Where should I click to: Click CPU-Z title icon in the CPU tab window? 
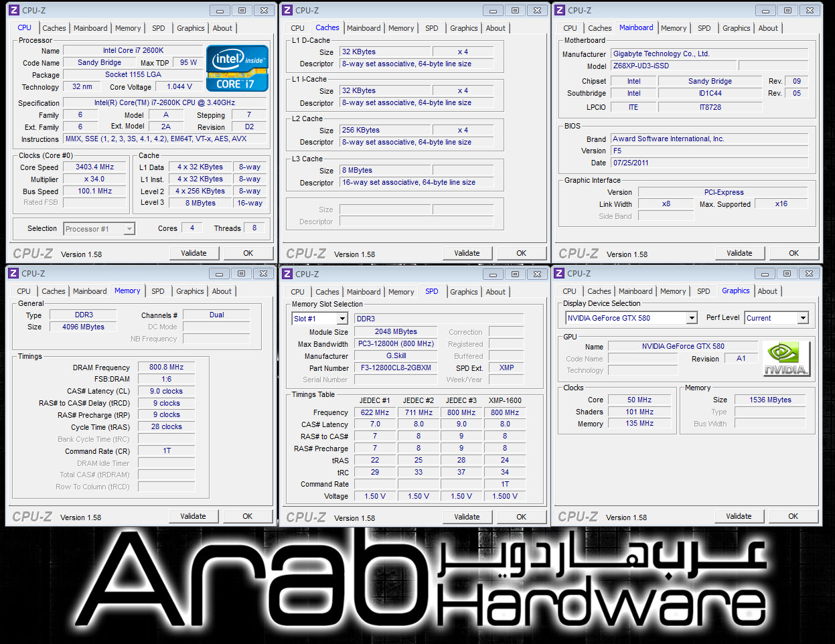[x=13, y=10]
